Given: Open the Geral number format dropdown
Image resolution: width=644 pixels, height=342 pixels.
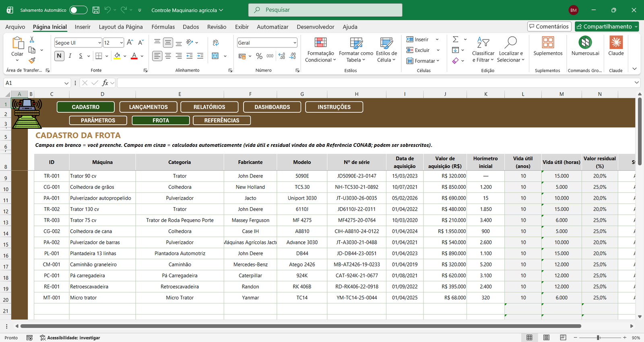Looking at the screenshot, I should (295, 43).
